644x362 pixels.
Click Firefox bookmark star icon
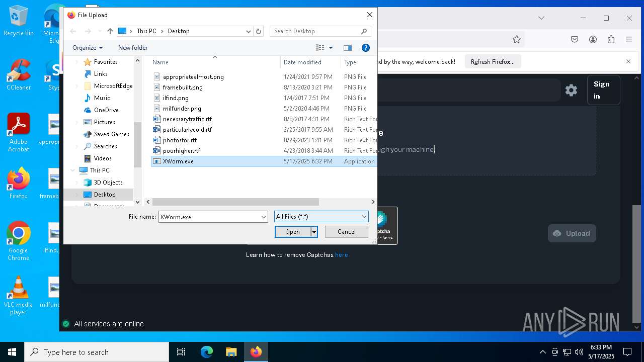(516, 39)
